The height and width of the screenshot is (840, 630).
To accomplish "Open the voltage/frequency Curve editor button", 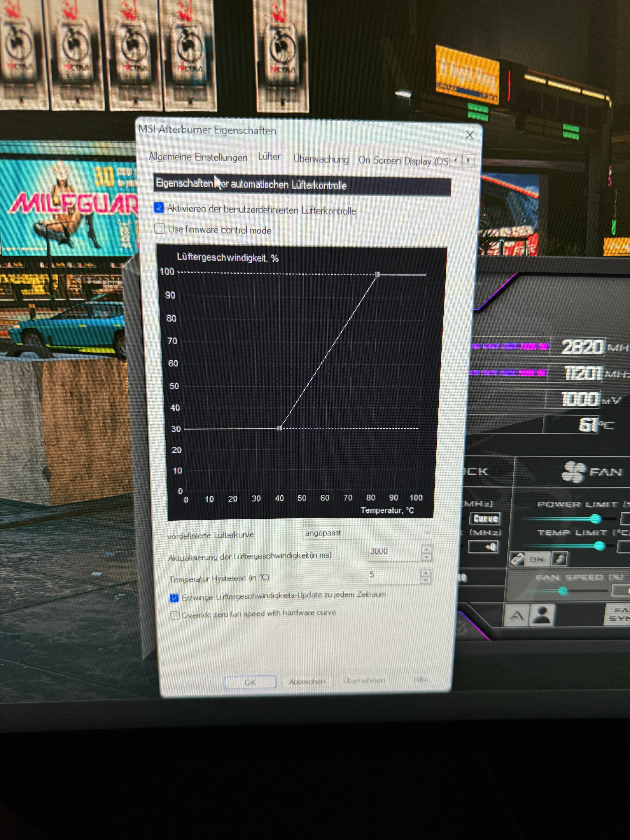I will [485, 519].
